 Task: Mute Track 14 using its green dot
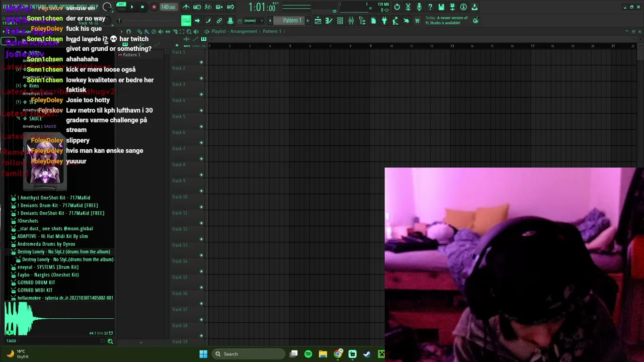click(x=201, y=271)
